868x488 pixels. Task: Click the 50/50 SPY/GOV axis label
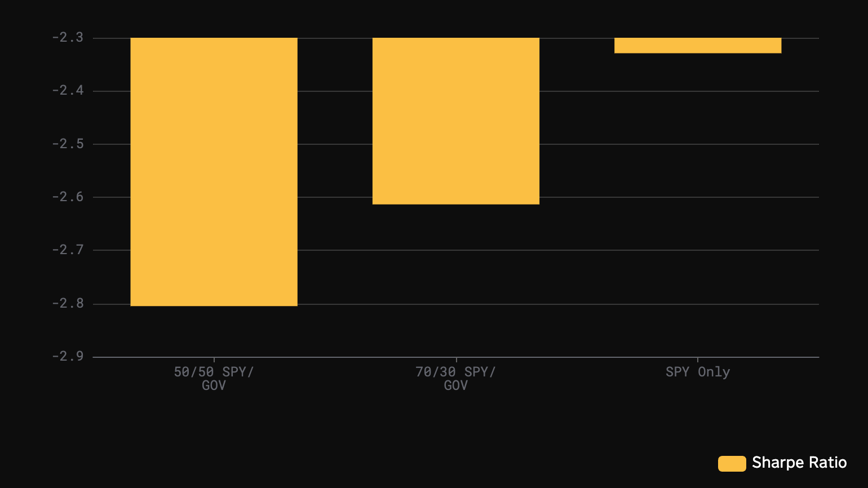click(214, 379)
